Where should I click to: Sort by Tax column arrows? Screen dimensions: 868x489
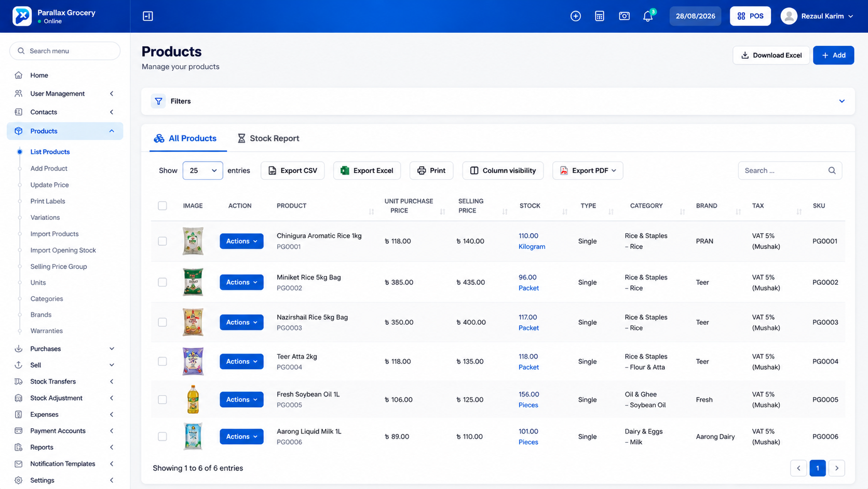click(799, 212)
